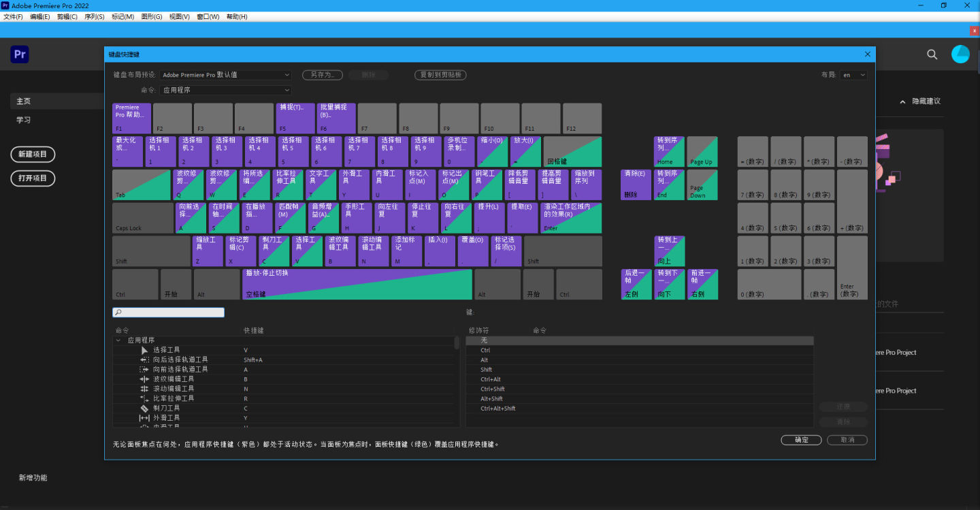Click the search magnifier icon in home screen

tap(932, 54)
